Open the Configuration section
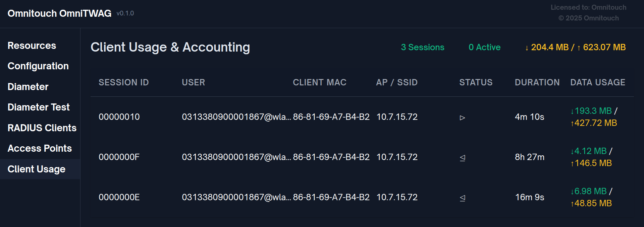644x227 pixels. tap(38, 66)
